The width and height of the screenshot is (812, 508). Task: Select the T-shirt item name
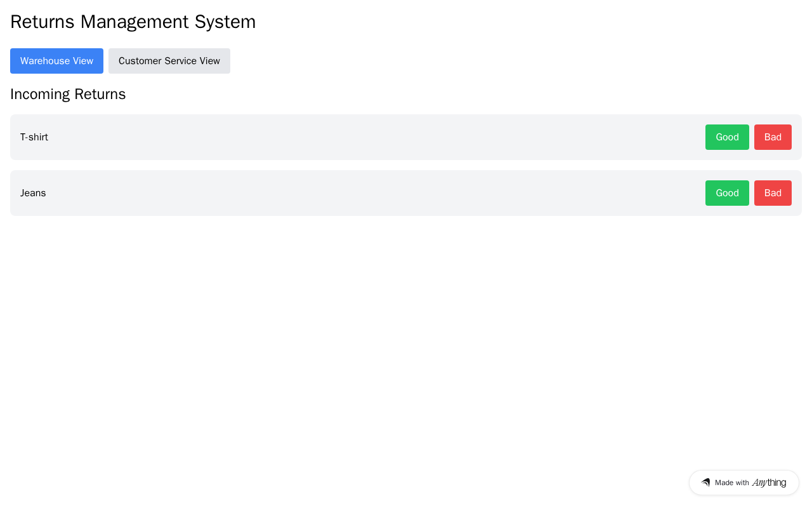click(34, 137)
